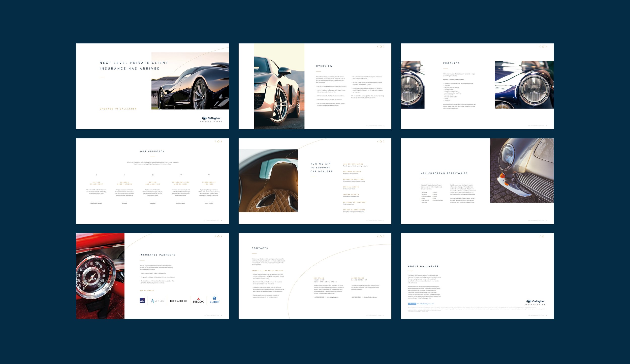
Task: Click the 'Special Events' item
Action: point(351,188)
